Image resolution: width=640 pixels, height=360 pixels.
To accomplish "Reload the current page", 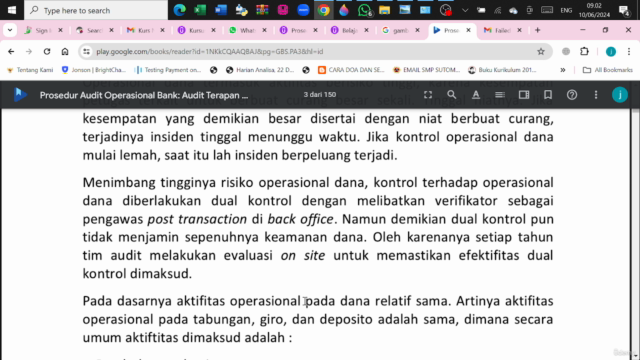I will point(47,51).
